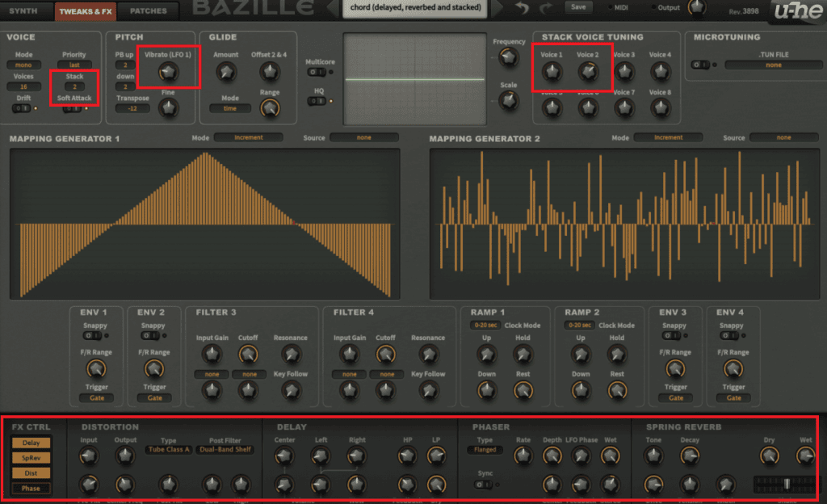Click the Delay button in FX CTRL

pyautogui.click(x=31, y=443)
